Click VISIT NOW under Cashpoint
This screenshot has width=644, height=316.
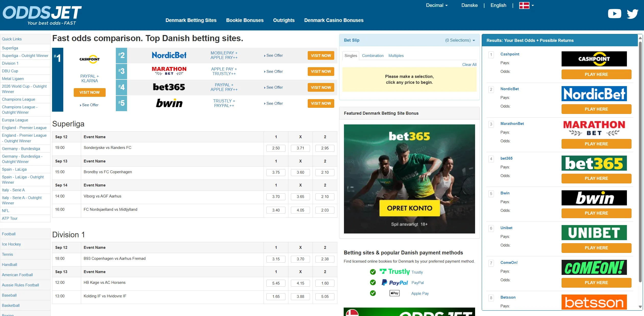tap(90, 92)
